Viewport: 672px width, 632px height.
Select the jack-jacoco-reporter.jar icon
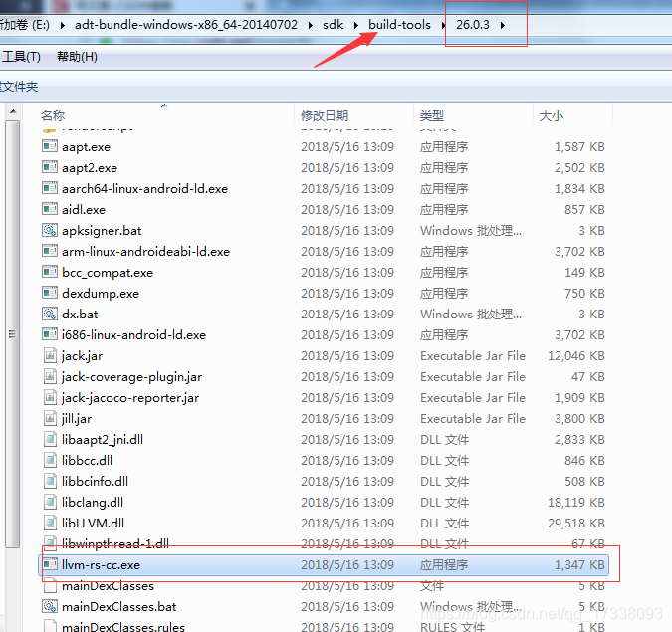coord(50,398)
